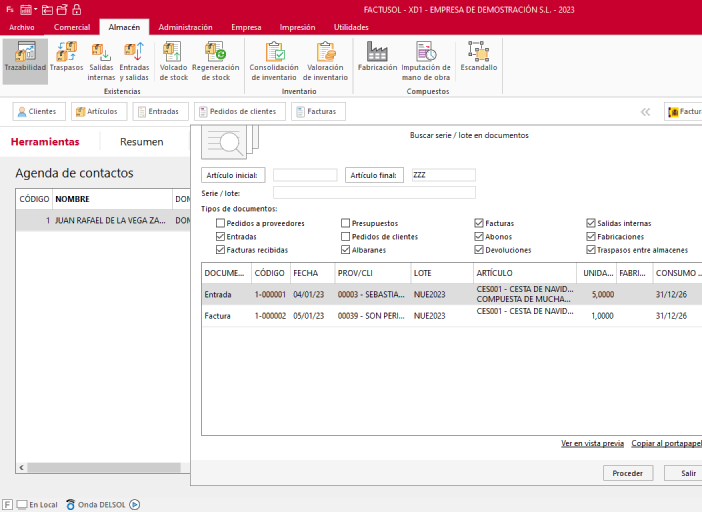The height and width of the screenshot is (512, 702).
Task: Open the Archivo menu
Action: (21, 27)
